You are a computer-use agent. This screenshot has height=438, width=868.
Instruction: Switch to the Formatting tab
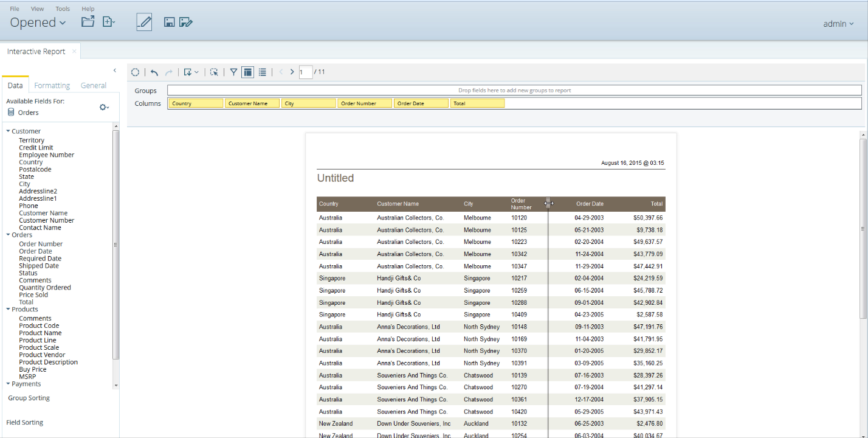[x=52, y=86]
